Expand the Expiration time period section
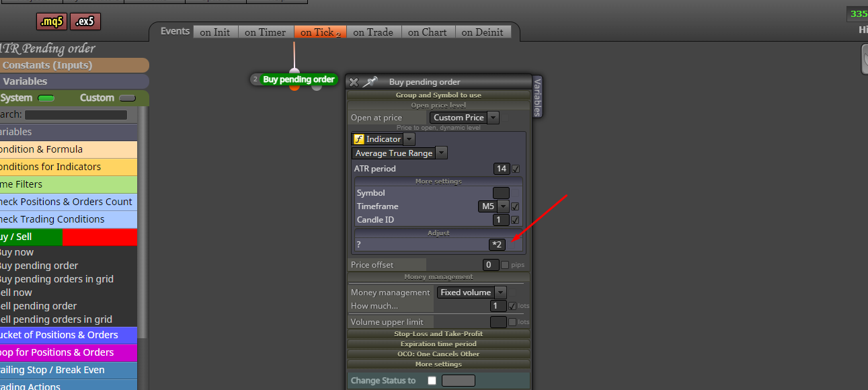This screenshot has width=868, height=390. (x=438, y=344)
